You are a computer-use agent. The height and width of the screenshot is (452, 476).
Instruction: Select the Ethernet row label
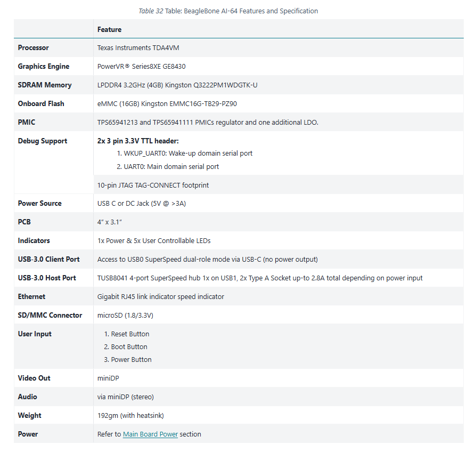[31, 296]
